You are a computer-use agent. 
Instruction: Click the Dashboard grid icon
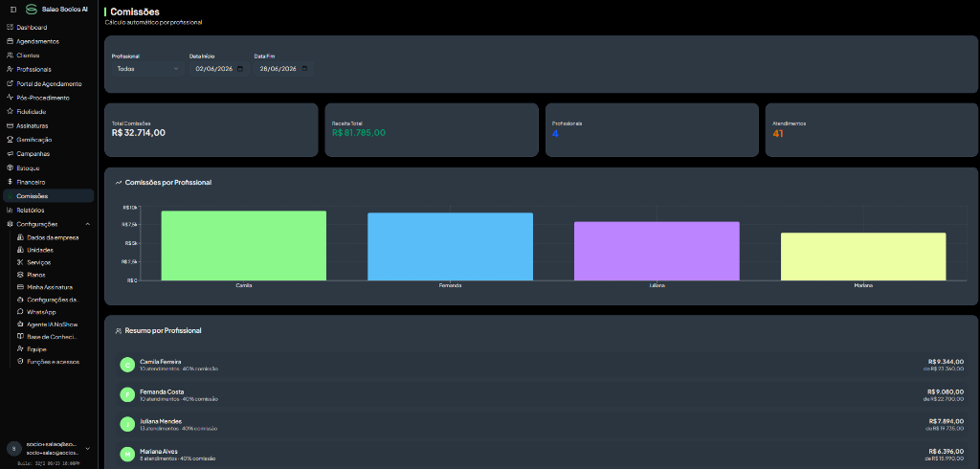(x=10, y=28)
